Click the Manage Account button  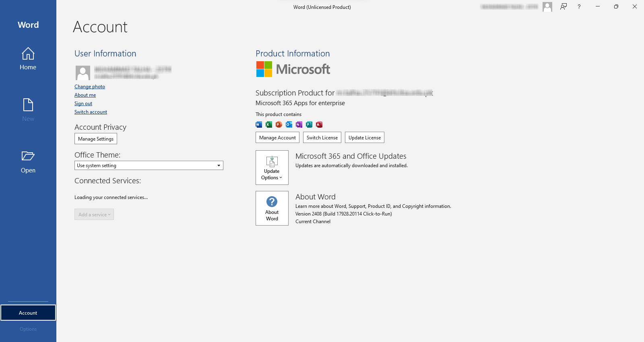pyautogui.click(x=277, y=137)
